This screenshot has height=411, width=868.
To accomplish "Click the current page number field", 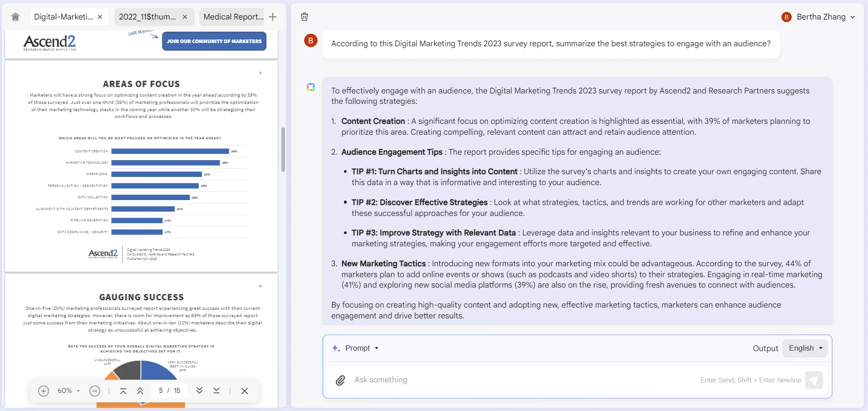I will pyautogui.click(x=161, y=391).
